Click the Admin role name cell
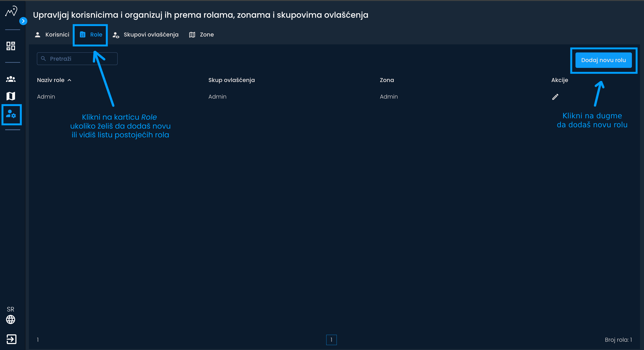This screenshot has width=644, height=350. pos(46,97)
